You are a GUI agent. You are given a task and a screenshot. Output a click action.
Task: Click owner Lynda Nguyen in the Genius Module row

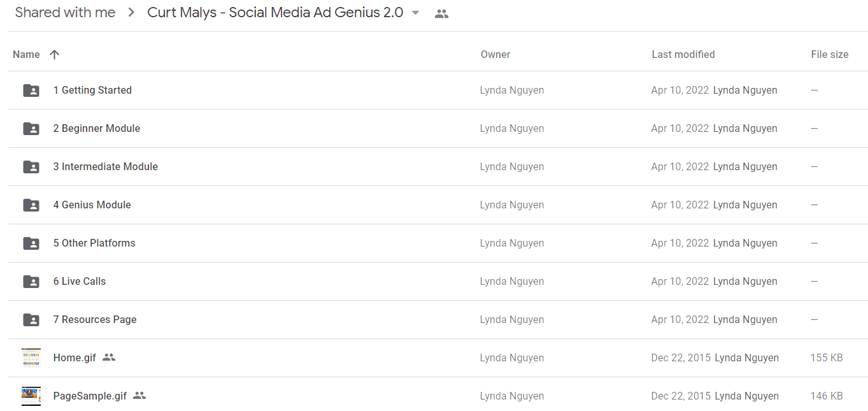pyautogui.click(x=512, y=205)
